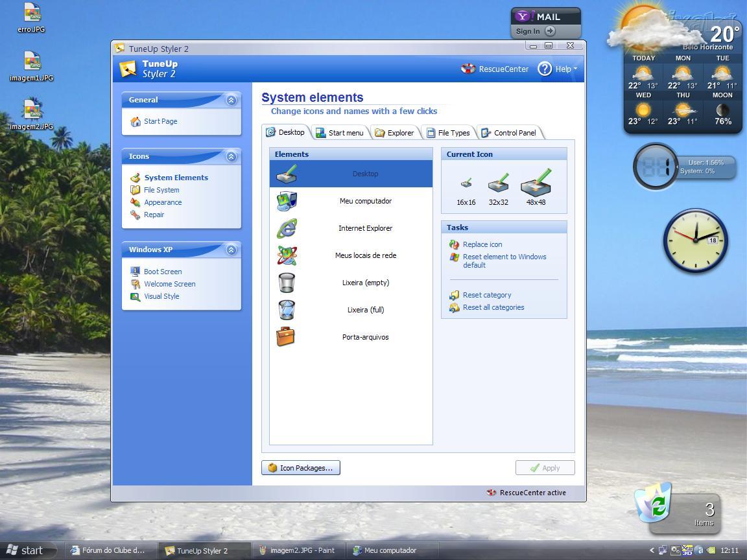Open the Help dropdown arrow
747x560 pixels.
[x=575, y=69]
